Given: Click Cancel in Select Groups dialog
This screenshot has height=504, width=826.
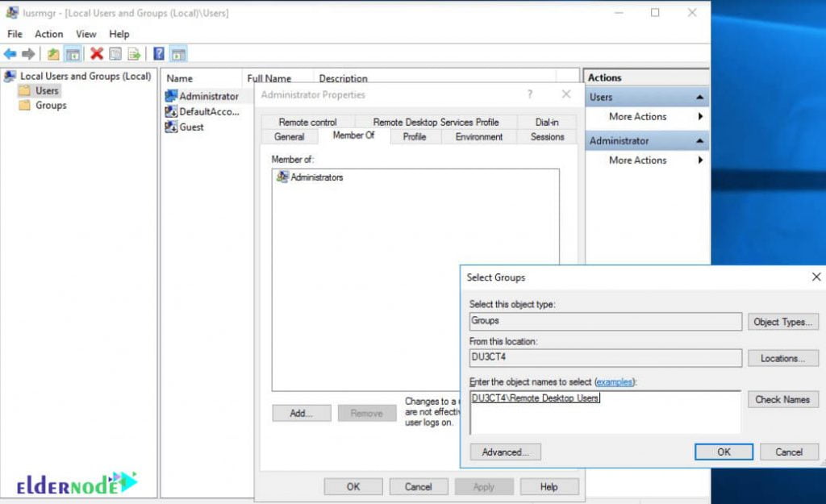Looking at the screenshot, I should 789,452.
